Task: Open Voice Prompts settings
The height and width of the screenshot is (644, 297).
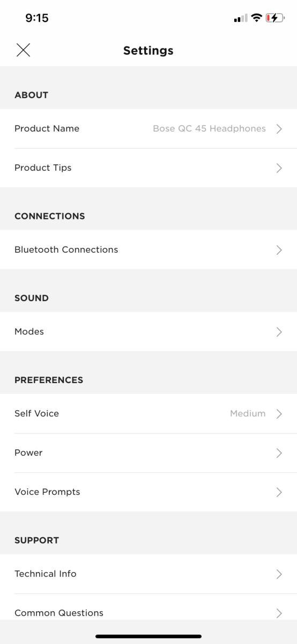Action: pos(148,492)
